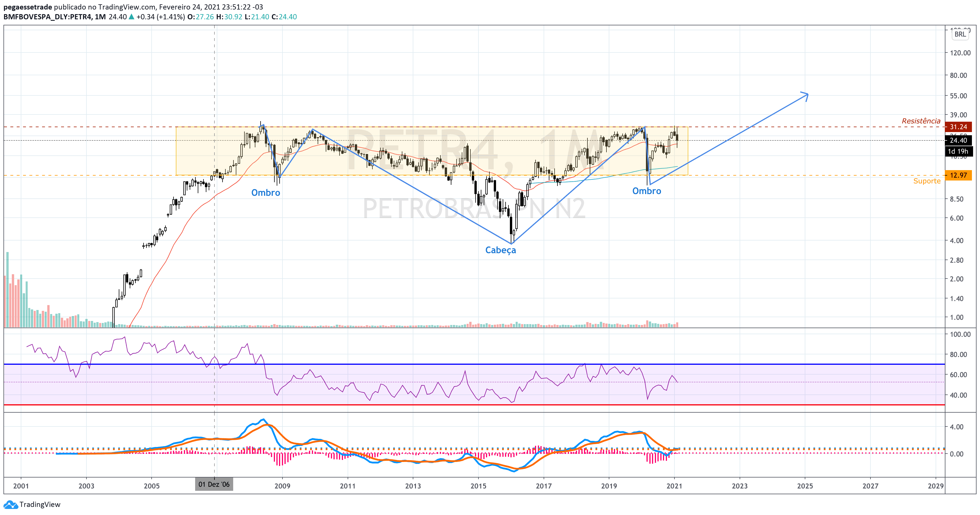
Task: Click the 120.00 price scale label
Action: (960, 53)
